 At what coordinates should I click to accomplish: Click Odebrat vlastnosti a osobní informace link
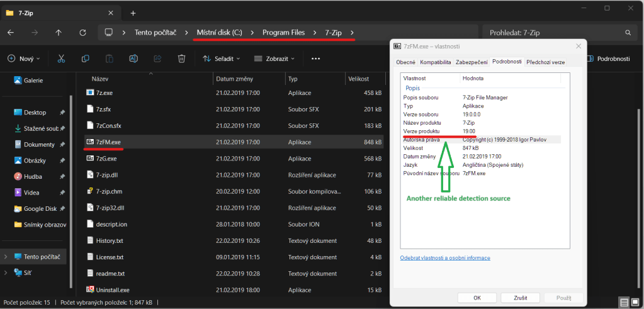445,258
